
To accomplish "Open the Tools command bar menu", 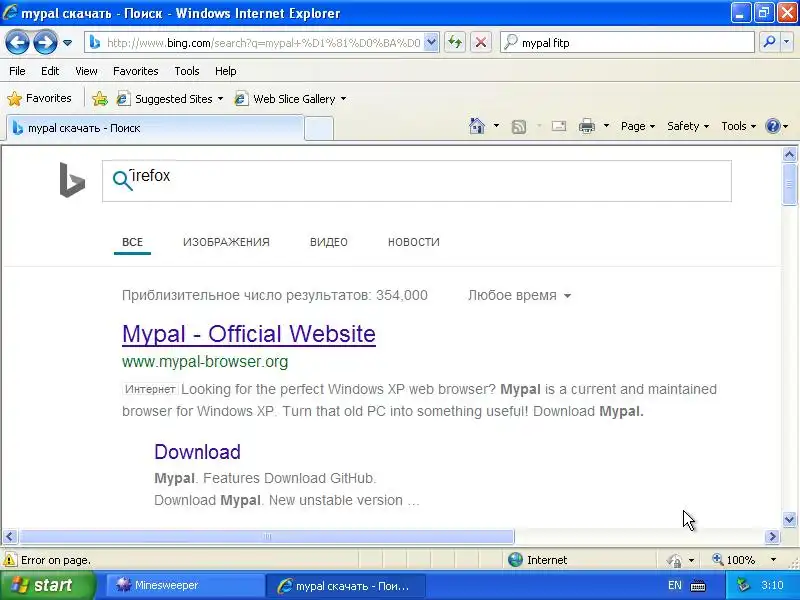I will (738, 126).
